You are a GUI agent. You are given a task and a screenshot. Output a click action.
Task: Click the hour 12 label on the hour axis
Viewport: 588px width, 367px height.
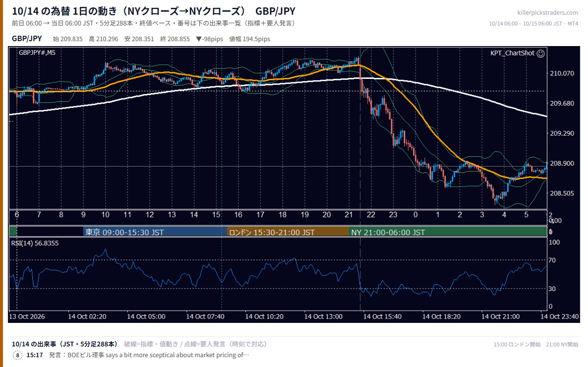149,215
